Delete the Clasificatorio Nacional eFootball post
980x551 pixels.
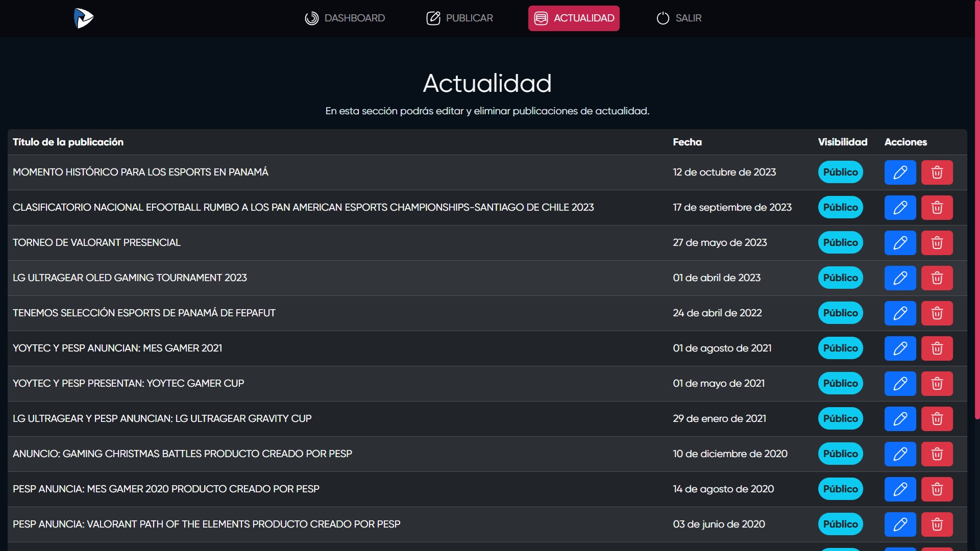pos(937,208)
